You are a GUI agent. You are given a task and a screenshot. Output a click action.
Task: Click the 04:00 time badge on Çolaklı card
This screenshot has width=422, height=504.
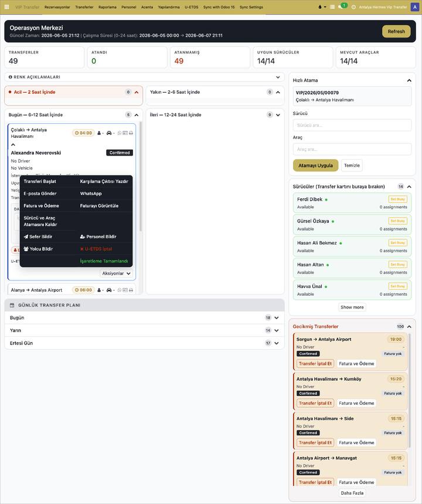click(83, 133)
